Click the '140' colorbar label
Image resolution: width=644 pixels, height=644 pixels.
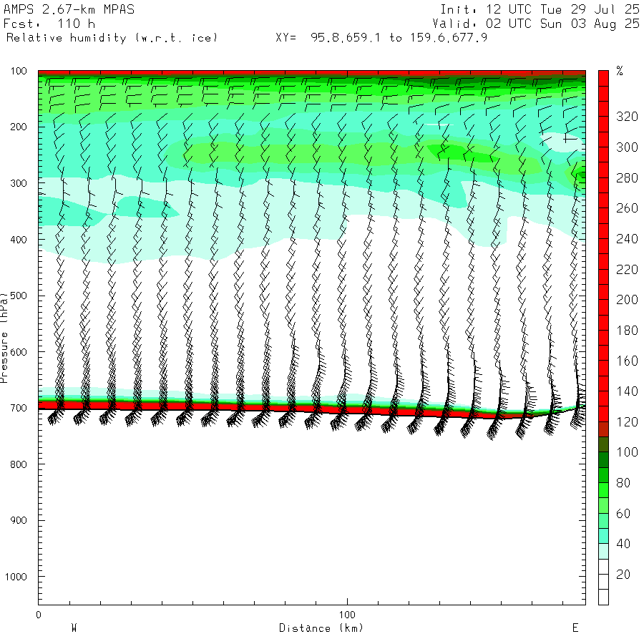[x=627, y=391]
